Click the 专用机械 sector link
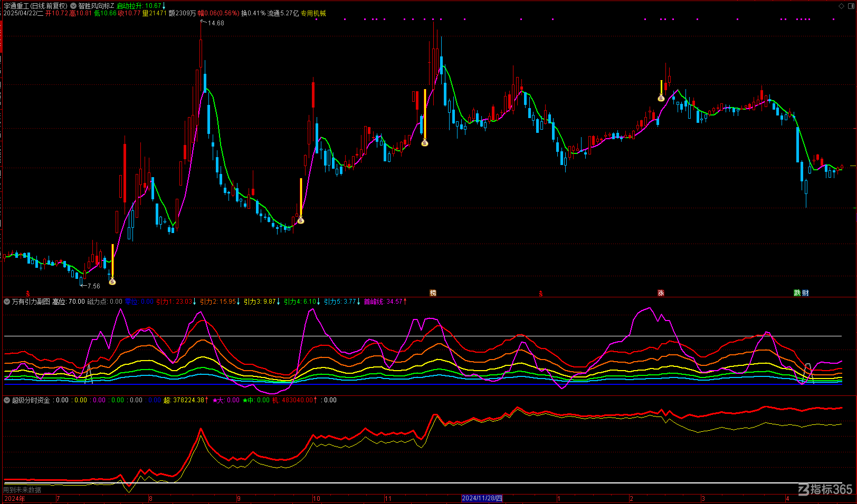The width and height of the screenshot is (857, 504). pyautogui.click(x=313, y=13)
